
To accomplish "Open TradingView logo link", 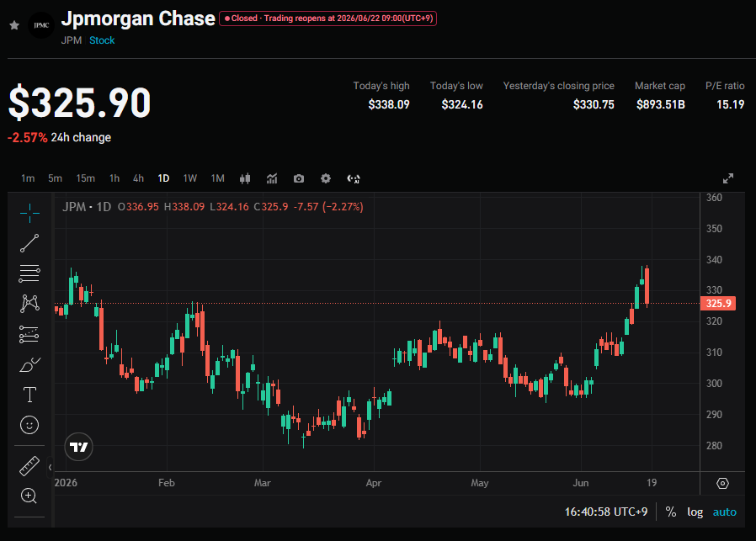I will click(78, 447).
